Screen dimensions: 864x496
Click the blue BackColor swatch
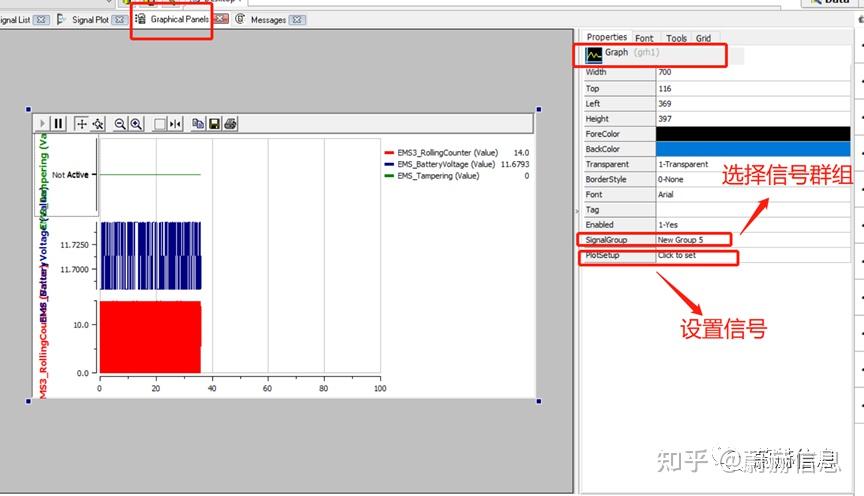(x=753, y=149)
